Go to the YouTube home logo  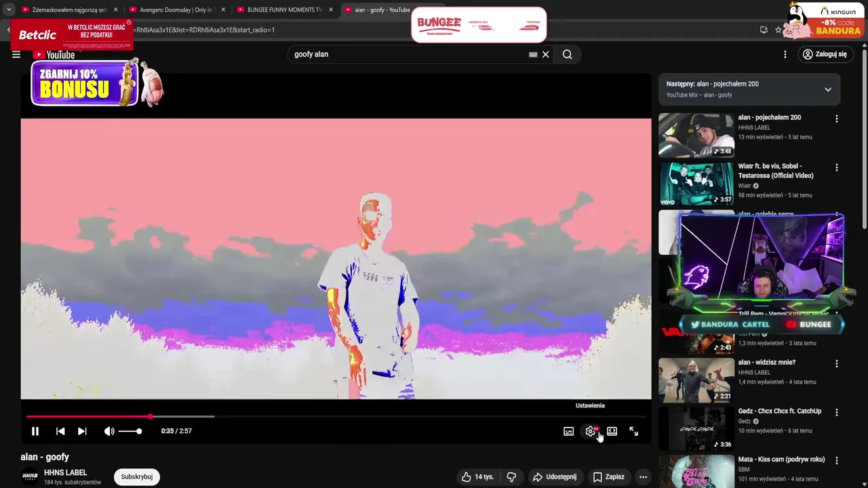(54, 55)
